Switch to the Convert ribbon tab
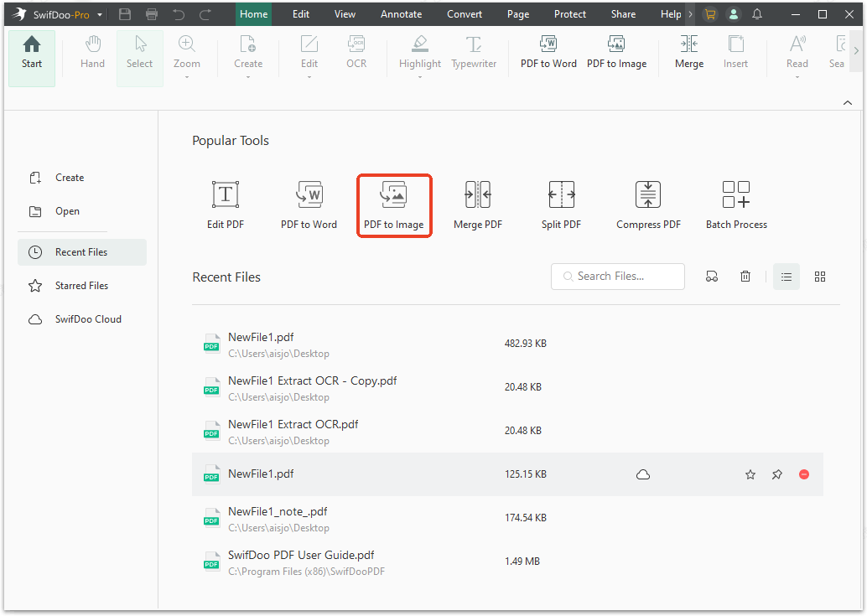Screen dimensions: 867x616 tap(464, 13)
